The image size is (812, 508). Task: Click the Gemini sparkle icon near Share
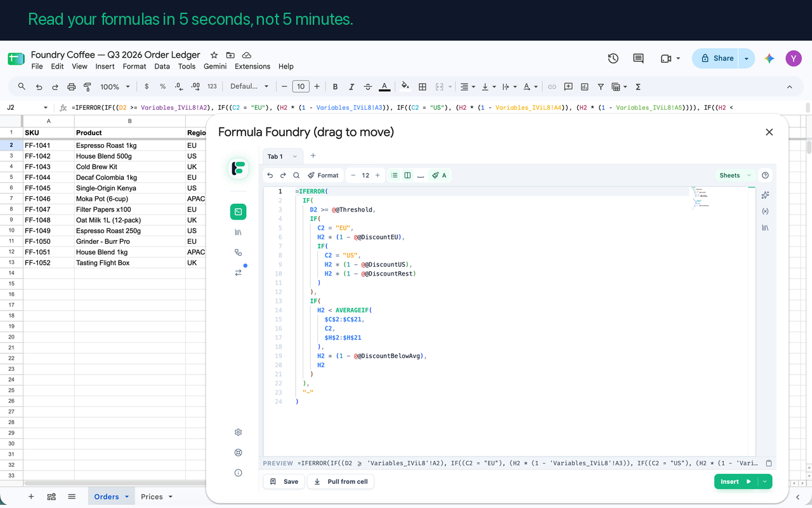769,58
